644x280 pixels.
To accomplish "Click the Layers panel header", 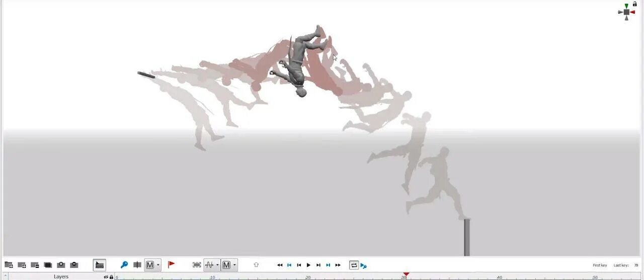I will (x=61, y=276).
